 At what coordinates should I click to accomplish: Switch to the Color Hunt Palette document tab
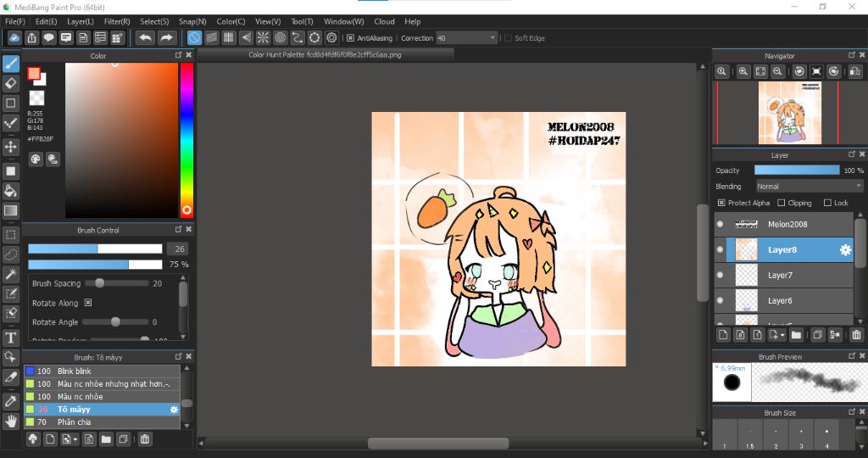[325, 55]
